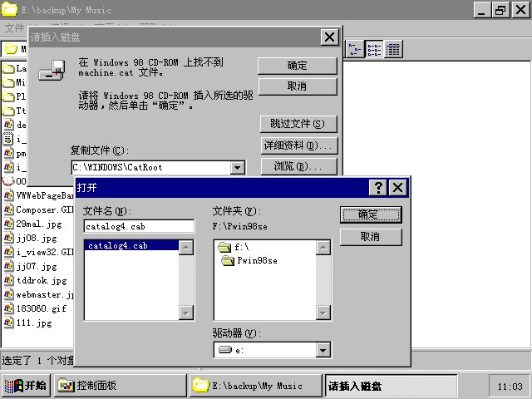Screen dimensions: 532x399
Task: Click the 111.jpg file icon
Action: pyautogui.click(x=9, y=323)
